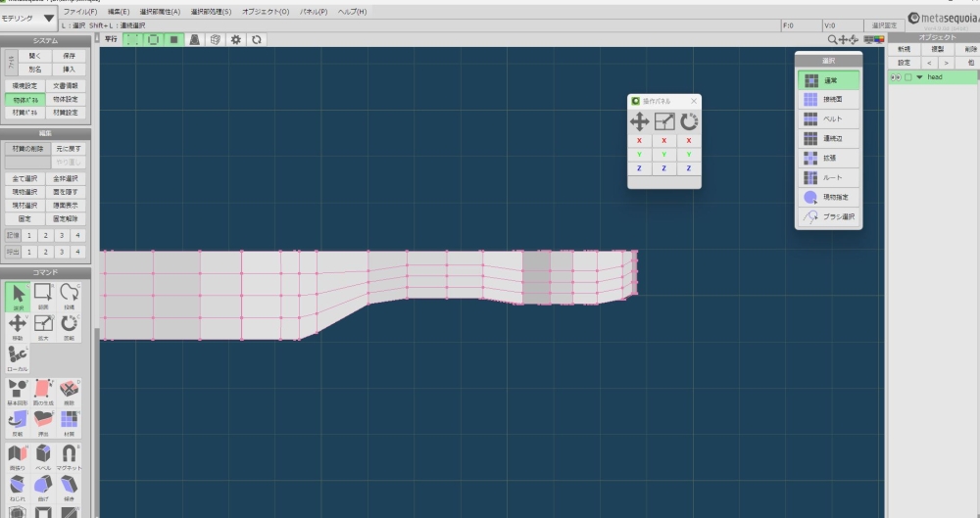Toggle visibility eye of head object

pyautogui.click(x=895, y=76)
